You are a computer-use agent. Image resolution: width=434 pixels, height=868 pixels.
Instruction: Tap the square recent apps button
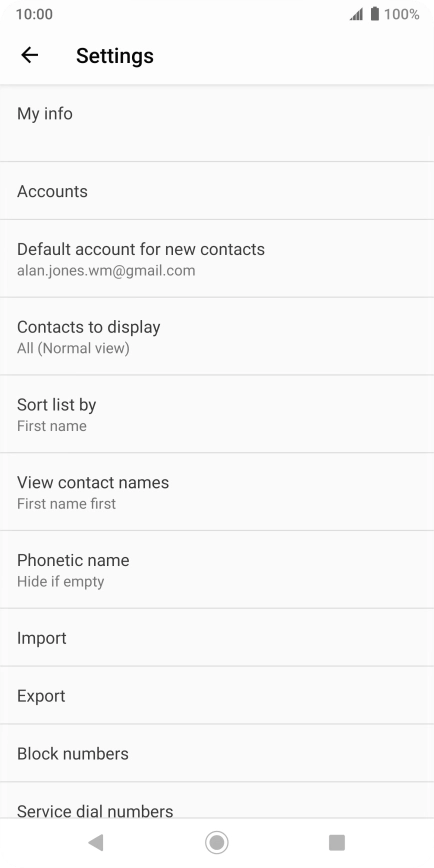click(337, 843)
